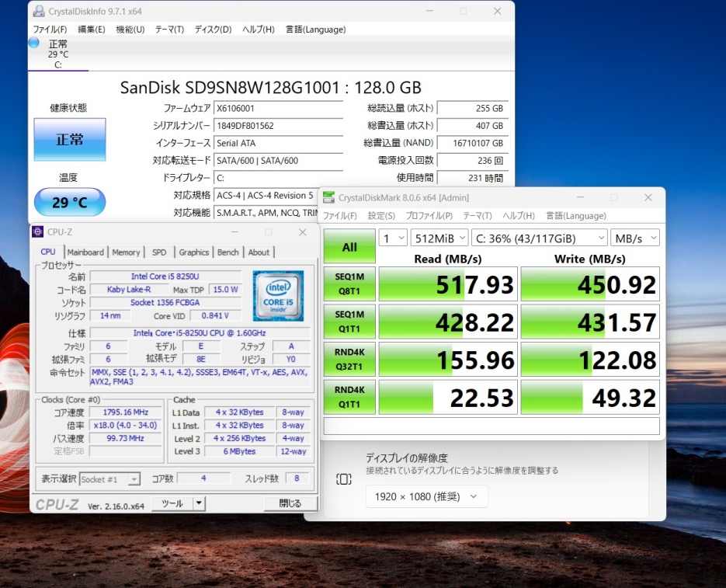
Task: Run all benchmarks with the All button
Action: [x=349, y=247]
